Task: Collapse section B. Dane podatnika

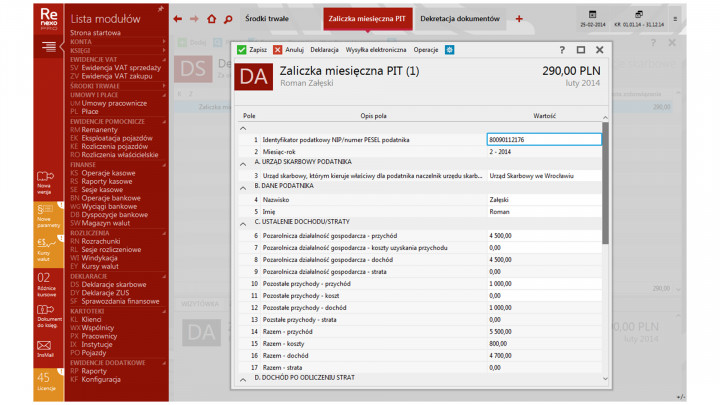Action: click(x=243, y=186)
